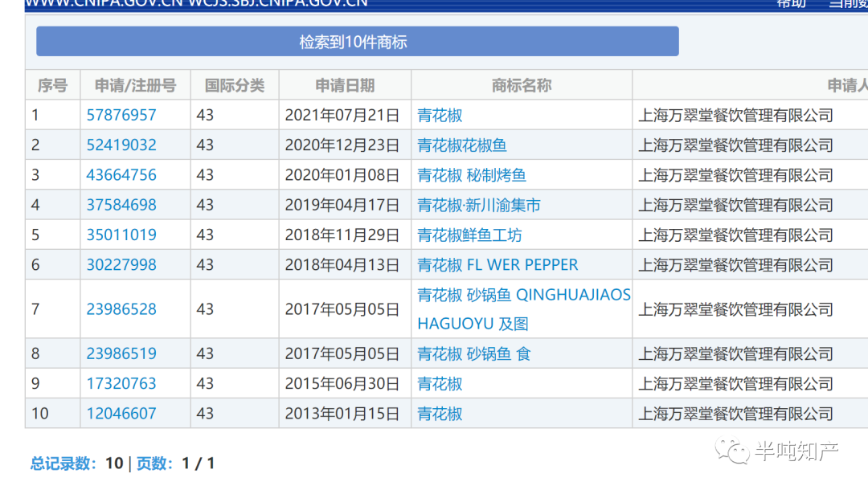Open trademark 青花椒鲜鱼工坊
868x490 pixels.
click(x=469, y=235)
